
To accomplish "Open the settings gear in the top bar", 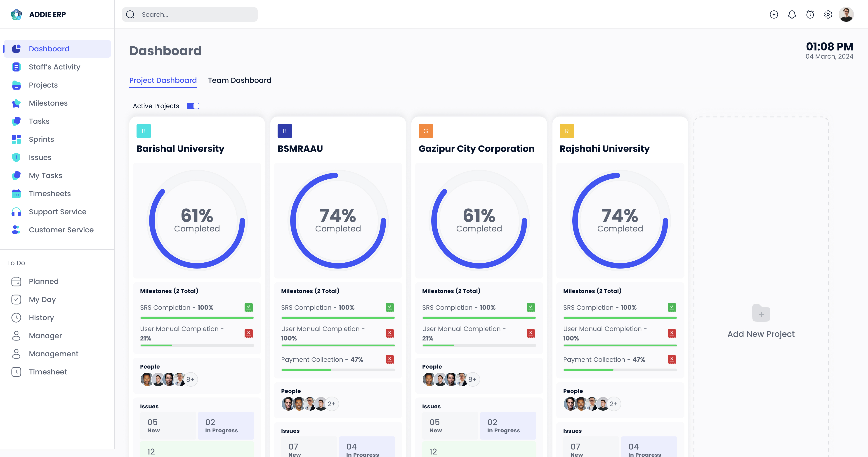I will pyautogui.click(x=828, y=14).
